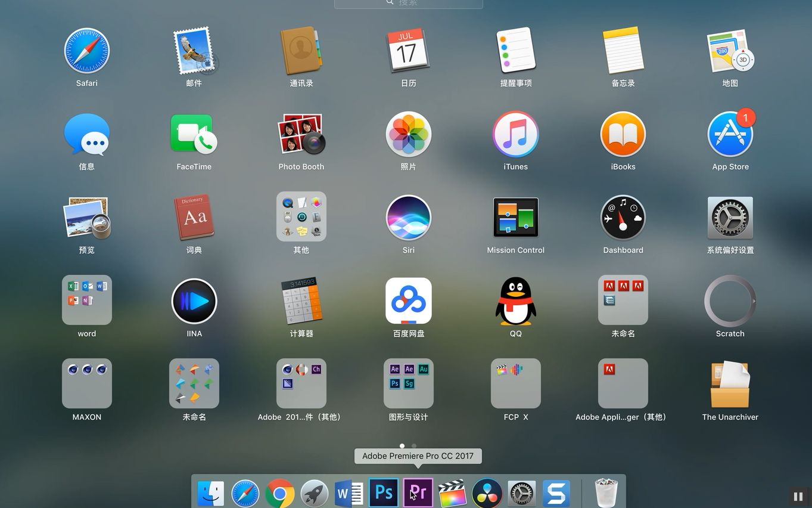812x508 pixels.
Task: Click Launchpad rocket in Dock
Action: click(x=315, y=493)
